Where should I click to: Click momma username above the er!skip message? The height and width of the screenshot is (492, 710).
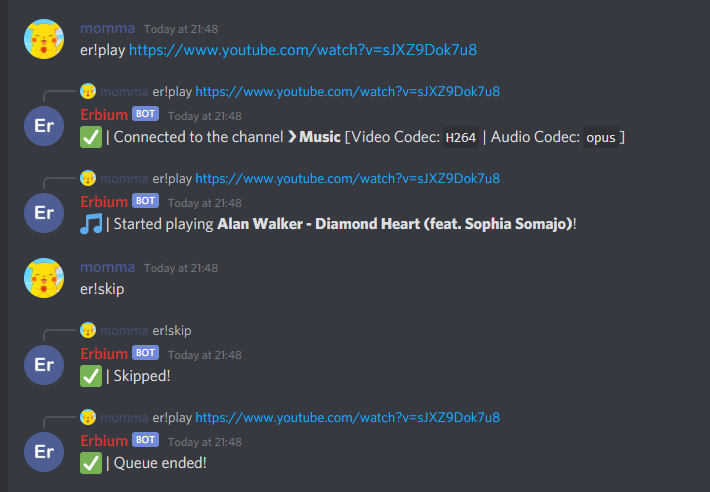(x=107, y=267)
